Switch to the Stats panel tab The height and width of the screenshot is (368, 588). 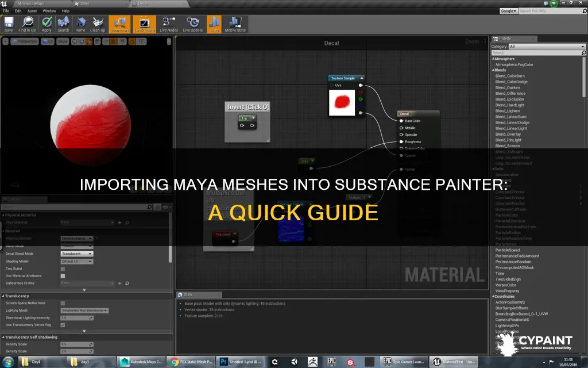coord(199,295)
